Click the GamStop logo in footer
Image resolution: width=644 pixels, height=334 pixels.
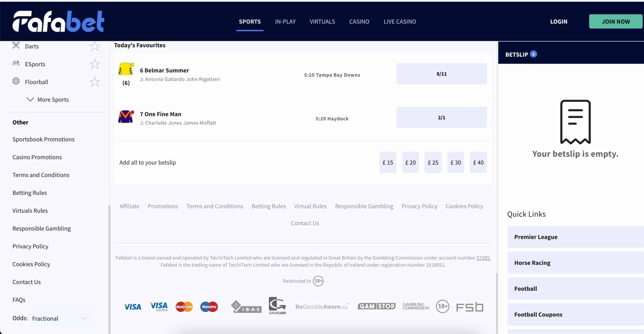(376, 306)
